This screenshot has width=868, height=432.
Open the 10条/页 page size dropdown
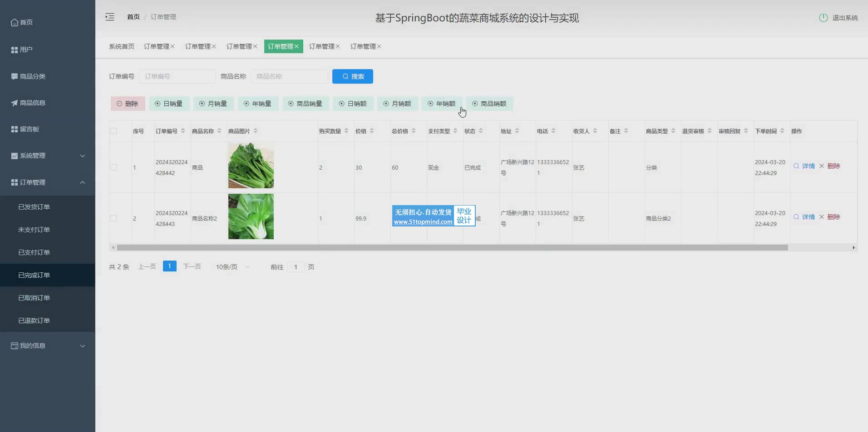tap(232, 267)
